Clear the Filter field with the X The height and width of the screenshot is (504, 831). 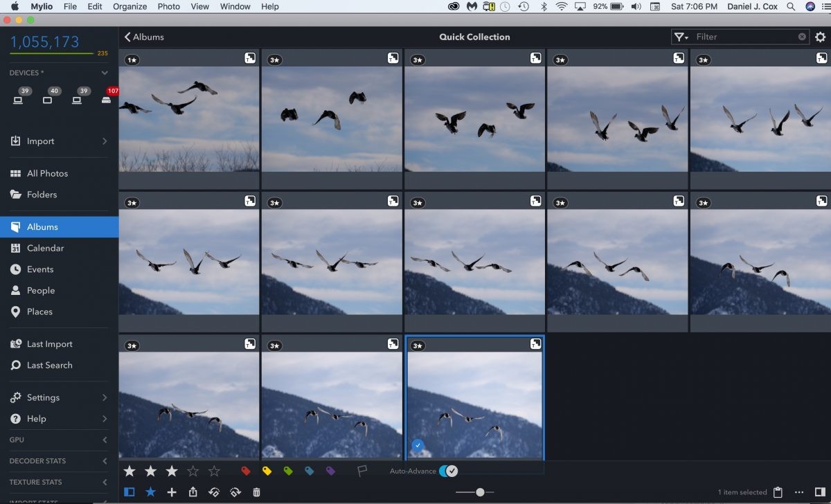click(x=802, y=37)
